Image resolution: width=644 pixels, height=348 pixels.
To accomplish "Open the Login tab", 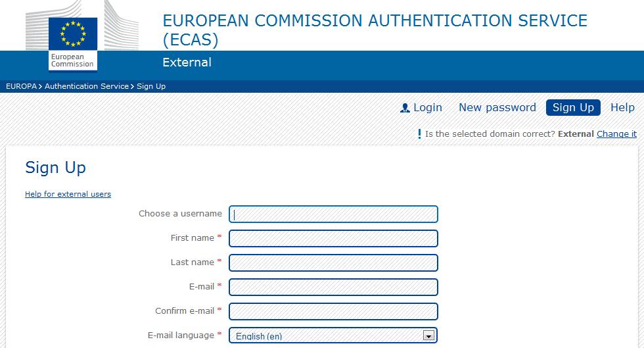I will pyautogui.click(x=421, y=107).
